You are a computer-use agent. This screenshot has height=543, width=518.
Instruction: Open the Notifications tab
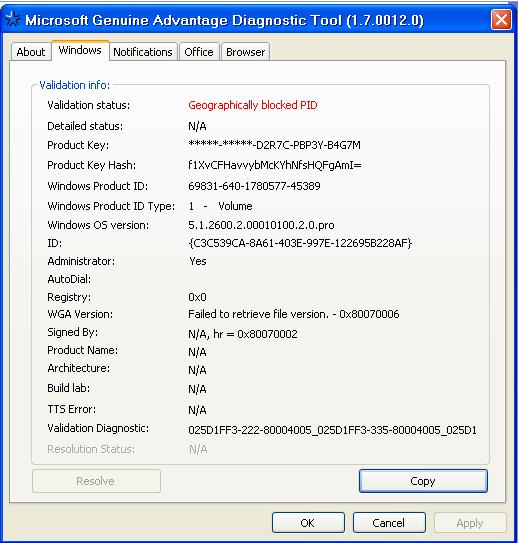pyautogui.click(x=143, y=52)
